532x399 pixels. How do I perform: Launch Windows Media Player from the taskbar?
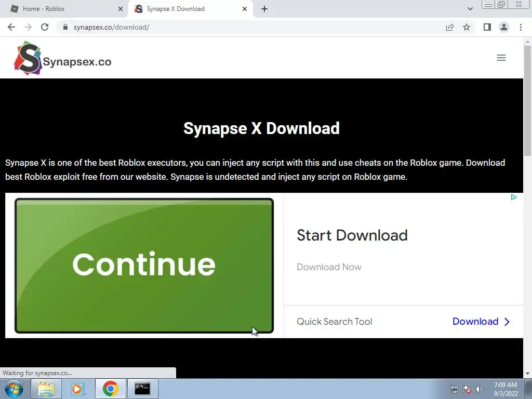77,389
